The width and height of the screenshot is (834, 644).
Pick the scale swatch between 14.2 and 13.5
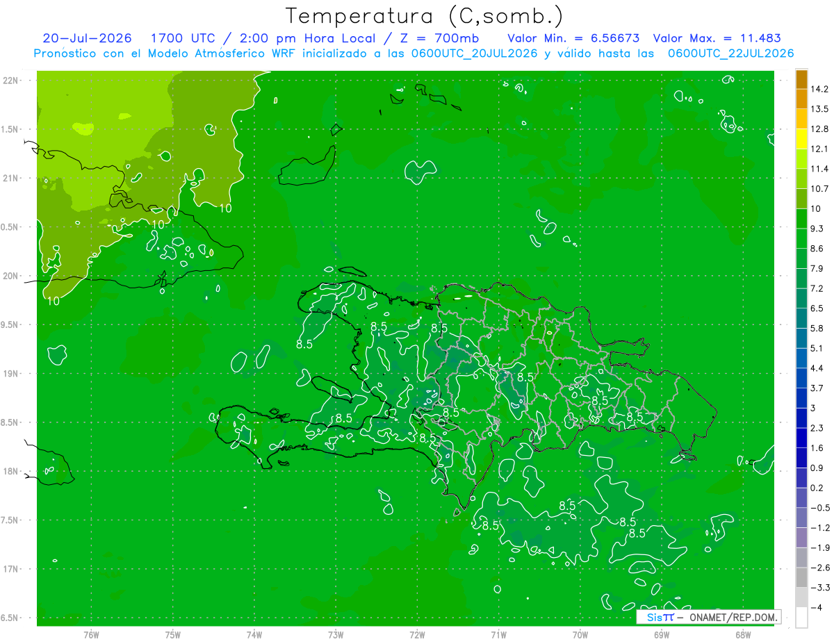tap(801, 99)
